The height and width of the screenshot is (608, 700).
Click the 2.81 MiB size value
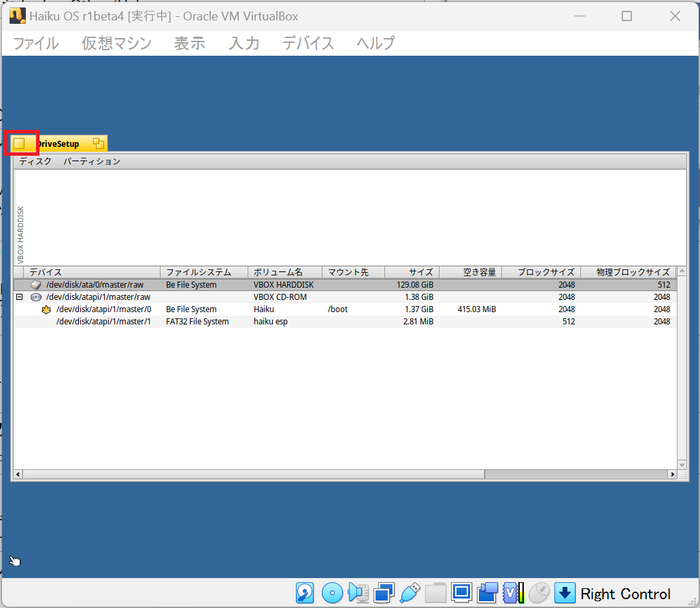(x=418, y=322)
